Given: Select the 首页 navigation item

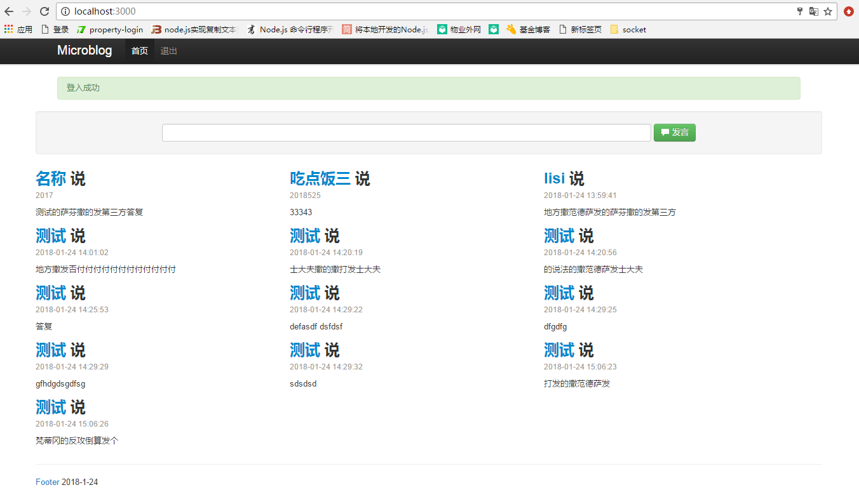Looking at the screenshot, I should (x=140, y=51).
